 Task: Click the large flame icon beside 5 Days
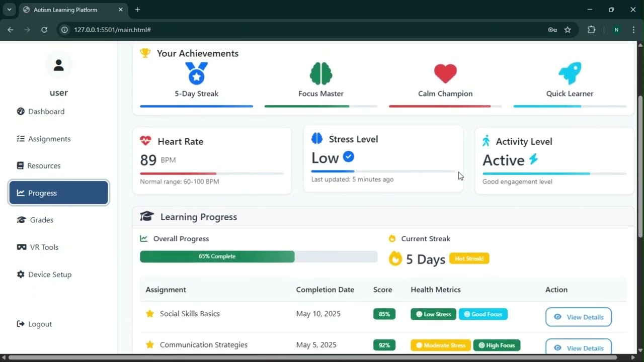click(x=395, y=259)
